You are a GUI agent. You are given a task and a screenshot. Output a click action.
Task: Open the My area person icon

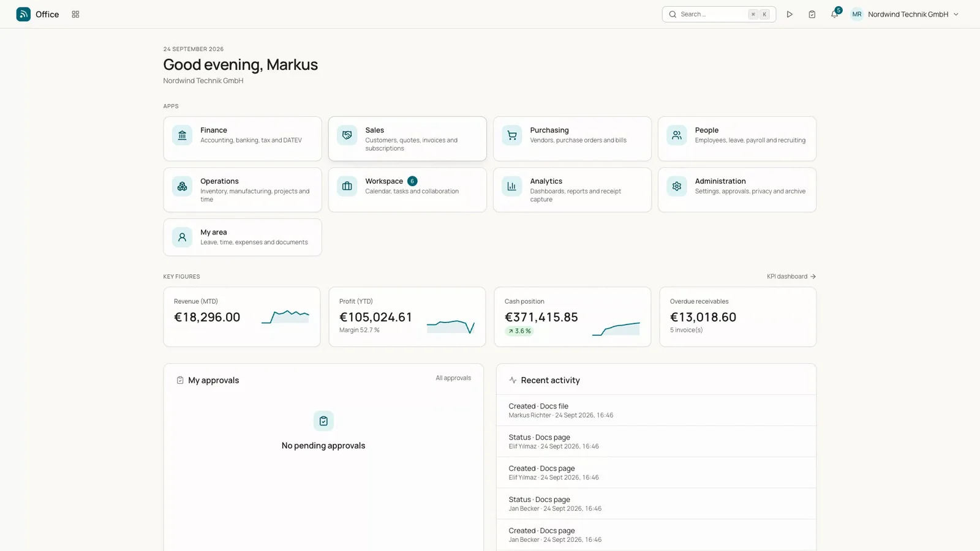tap(182, 237)
